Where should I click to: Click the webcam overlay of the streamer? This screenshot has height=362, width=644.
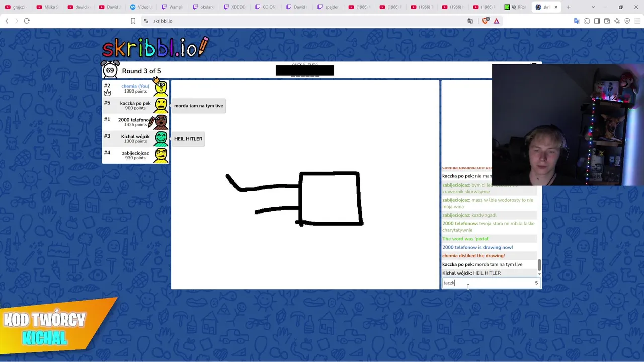[x=568, y=125]
